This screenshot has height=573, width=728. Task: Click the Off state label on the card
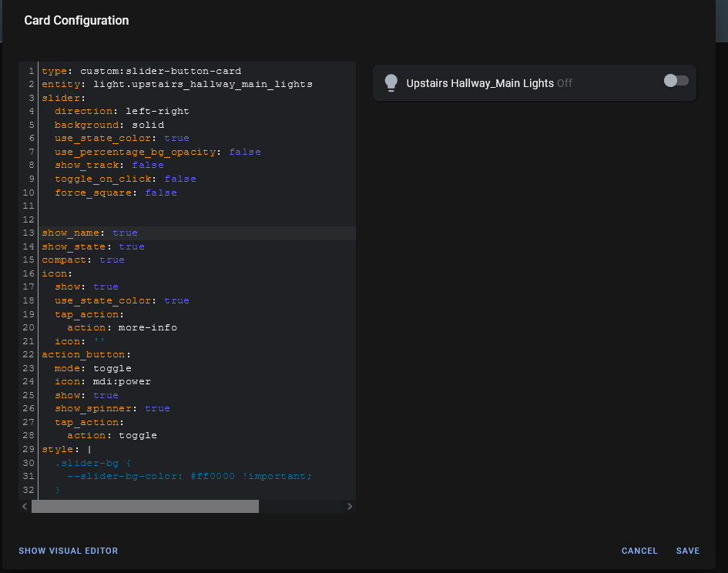[565, 82]
